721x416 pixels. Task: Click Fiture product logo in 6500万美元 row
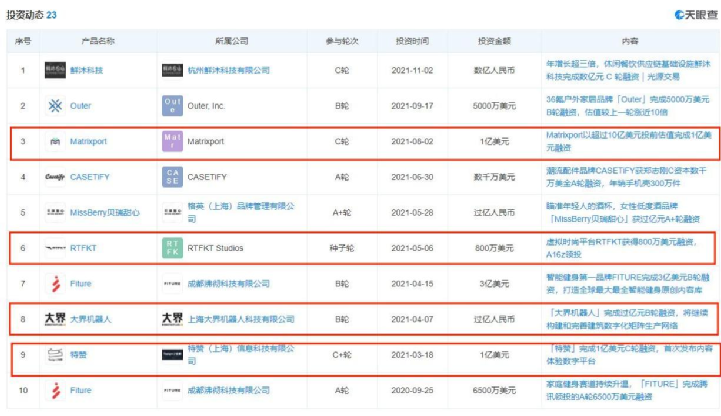click(x=55, y=390)
